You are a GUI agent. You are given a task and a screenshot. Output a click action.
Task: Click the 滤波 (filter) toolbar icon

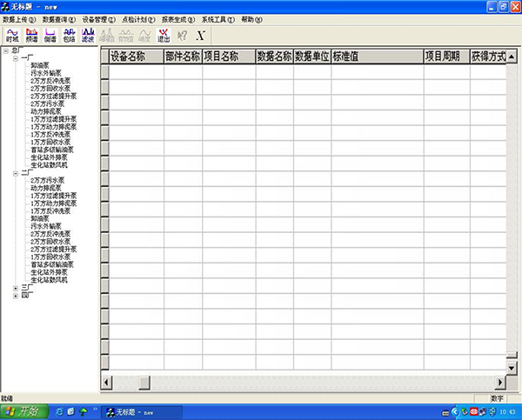coord(87,35)
